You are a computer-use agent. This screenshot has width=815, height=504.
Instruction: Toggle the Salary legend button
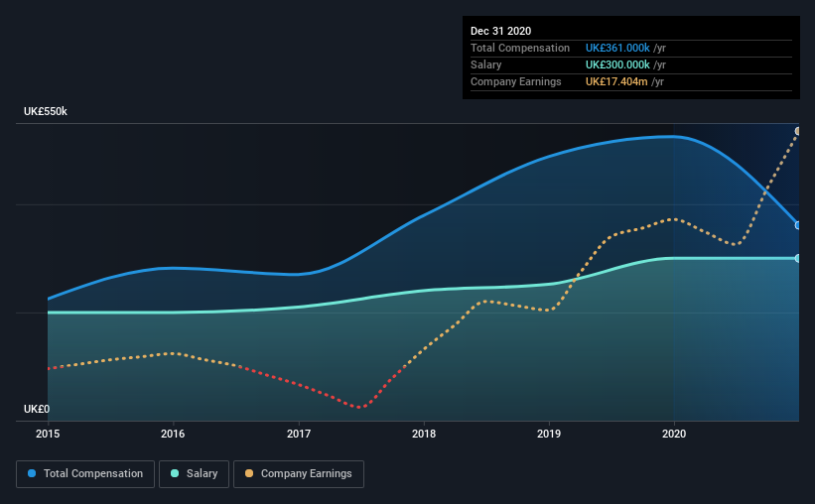pyautogui.click(x=194, y=474)
